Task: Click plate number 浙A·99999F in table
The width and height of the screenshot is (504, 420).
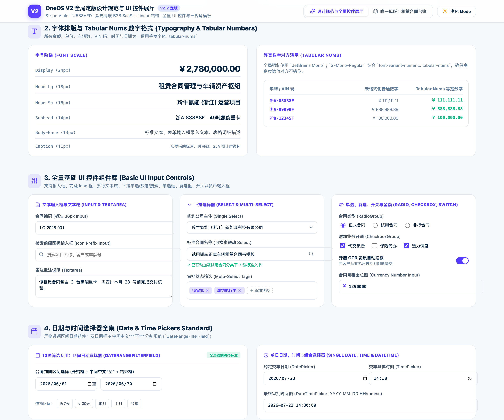Action: pyautogui.click(x=282, y=109)
